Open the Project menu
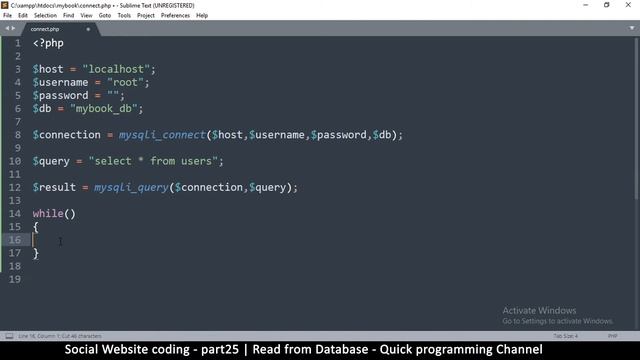 click(146, 16)
